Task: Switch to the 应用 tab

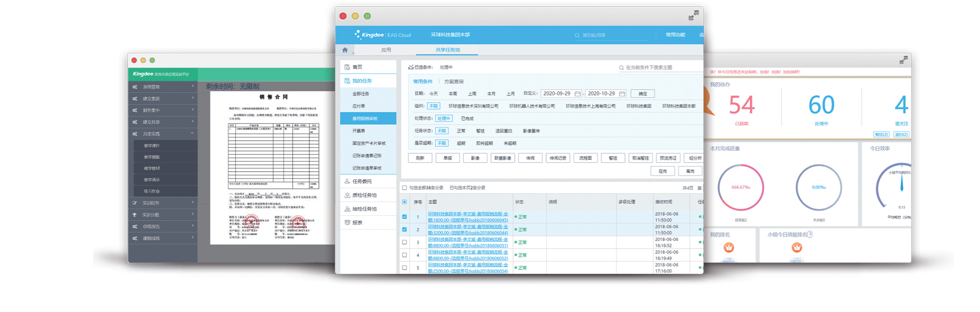Action: pyautogui.click(x=386, y=50)
